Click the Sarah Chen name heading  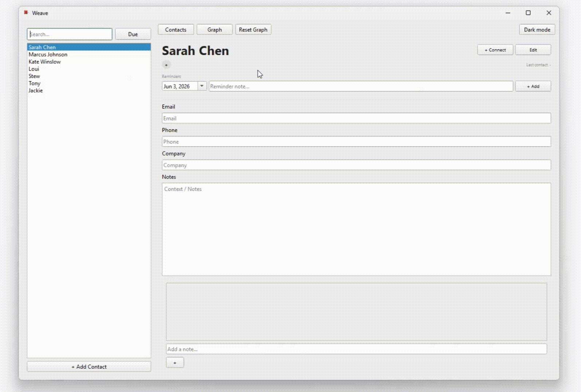(195, 51)
